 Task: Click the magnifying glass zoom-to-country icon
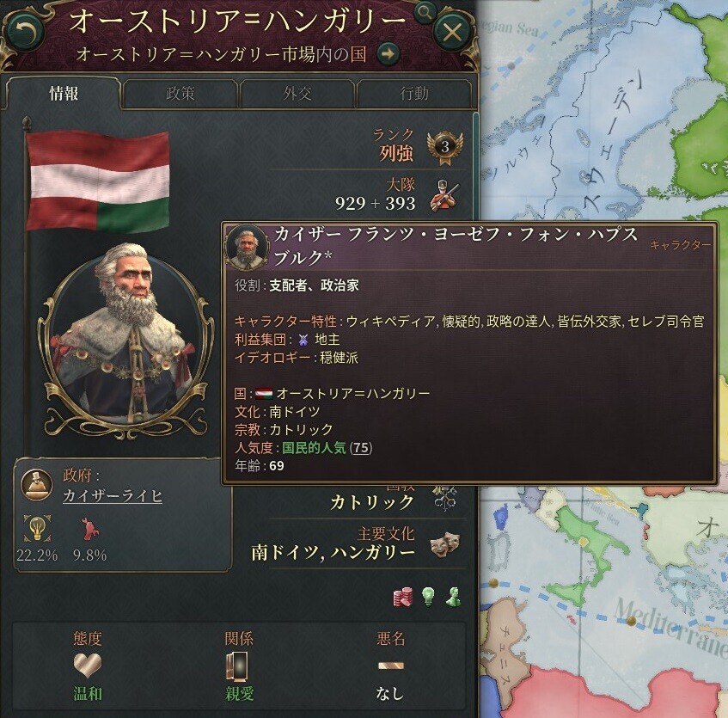(425, 12)
